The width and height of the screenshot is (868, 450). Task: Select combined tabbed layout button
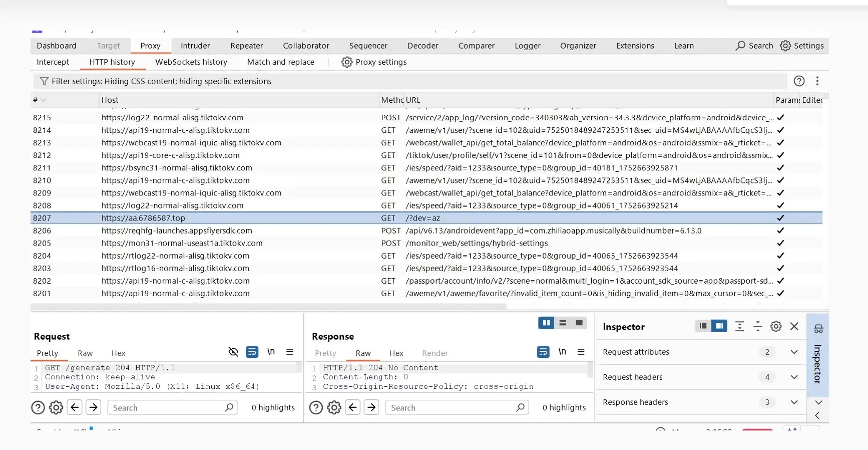[579, 323]
